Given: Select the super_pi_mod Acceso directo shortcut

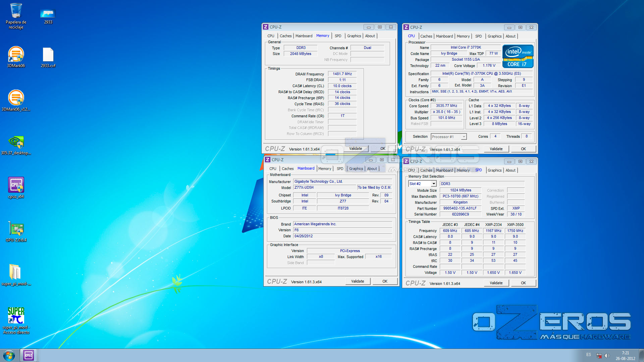Looking at the screenshot, I should pos(16,321).
